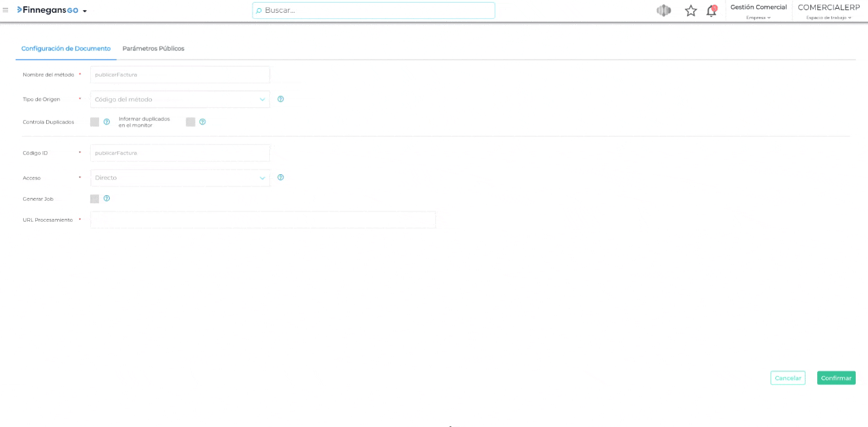The width and height of the screenshot is (868, 427).
Task: Enable the Controla Duplicados checkbox
Action: [94, 122]
